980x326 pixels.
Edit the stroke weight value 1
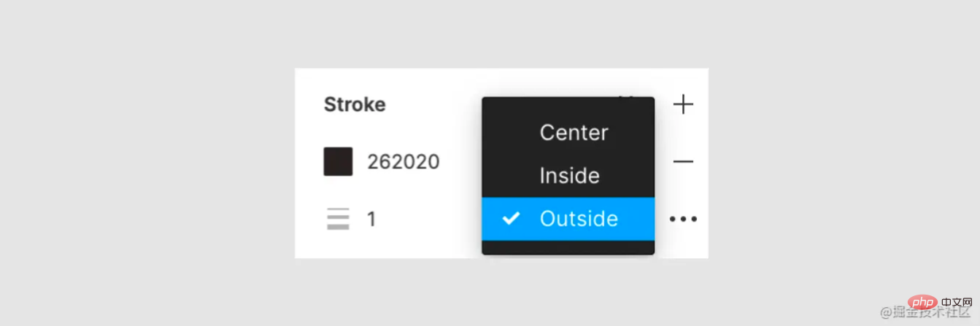pyautogui.click(x=371, y=220)
